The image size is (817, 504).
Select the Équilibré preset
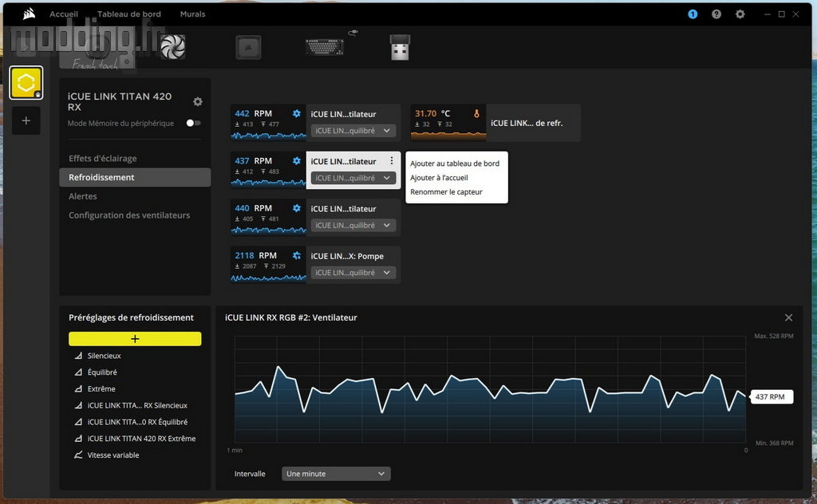click(x=102, y=372)
